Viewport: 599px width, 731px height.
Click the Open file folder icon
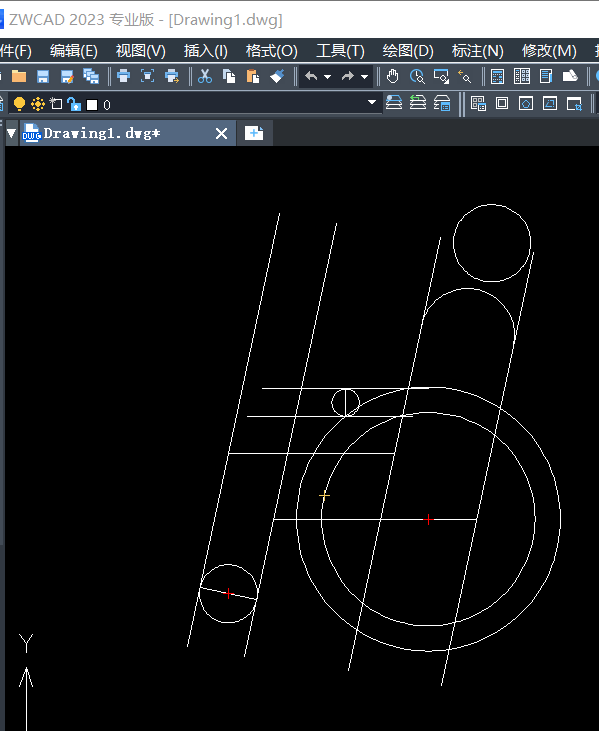(19, 76)
